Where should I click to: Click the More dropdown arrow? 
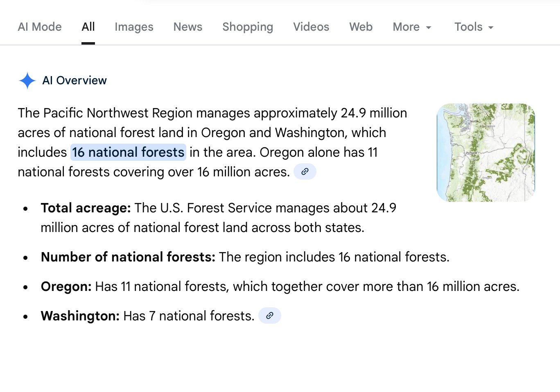coord(429,27)
